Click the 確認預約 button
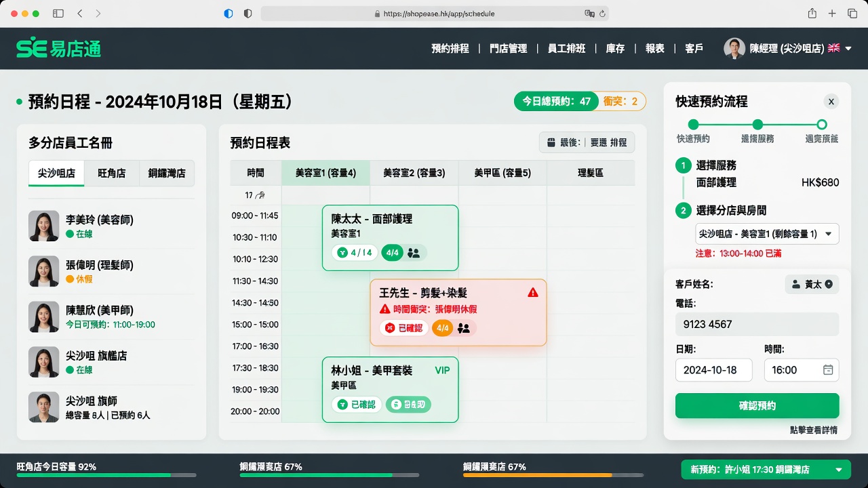The image size is (868, 488). click(757, 406)
